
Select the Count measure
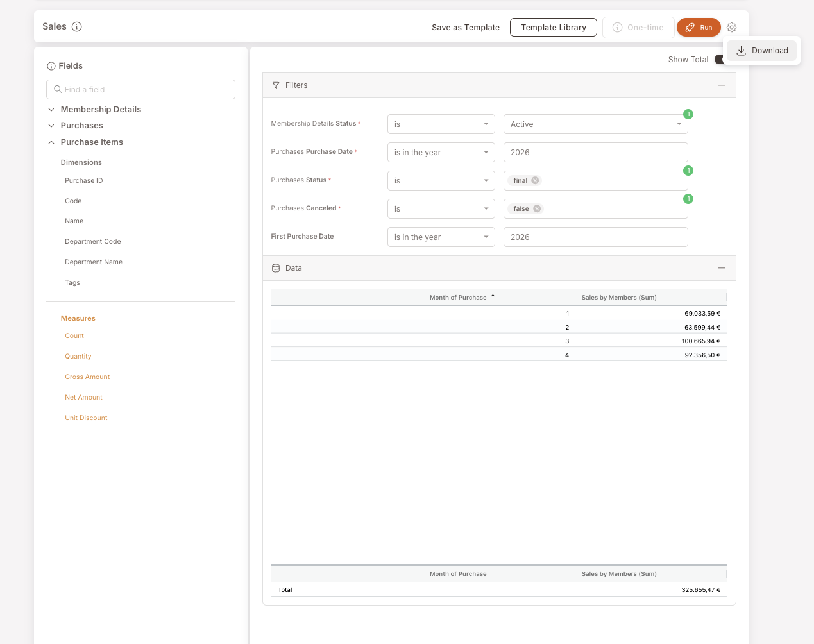(74, 336)
